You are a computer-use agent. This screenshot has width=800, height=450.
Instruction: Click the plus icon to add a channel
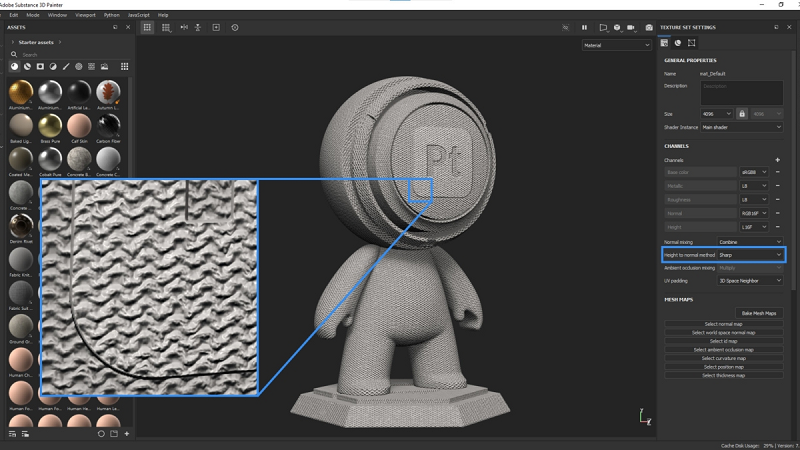pyautogui.click(x=777, y=160)
